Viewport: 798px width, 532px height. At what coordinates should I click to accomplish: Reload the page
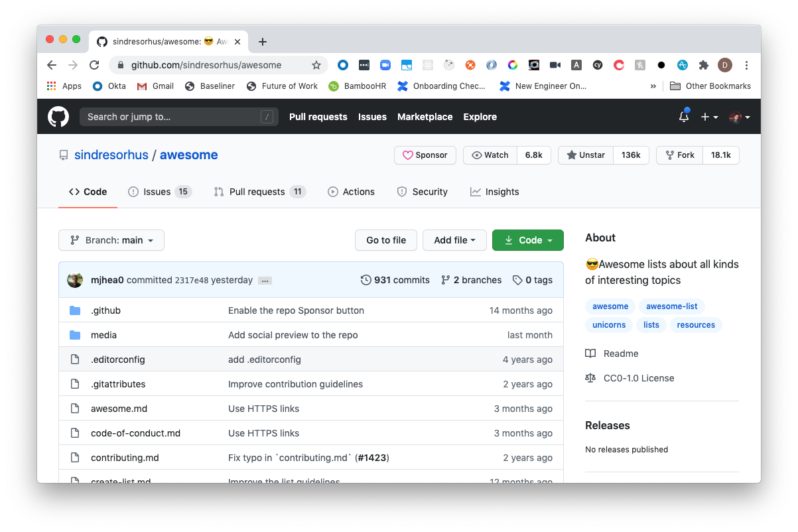coord(94,65)
